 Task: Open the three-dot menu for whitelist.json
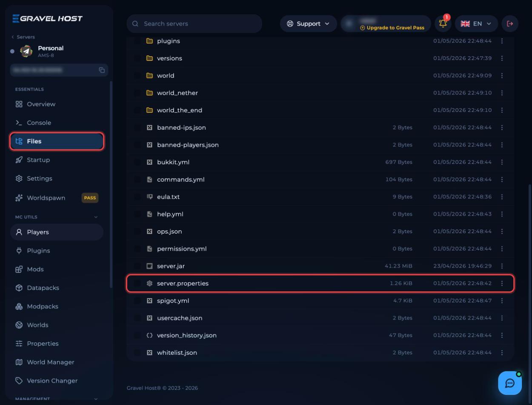pyautogui.click(x=502, y=353)
